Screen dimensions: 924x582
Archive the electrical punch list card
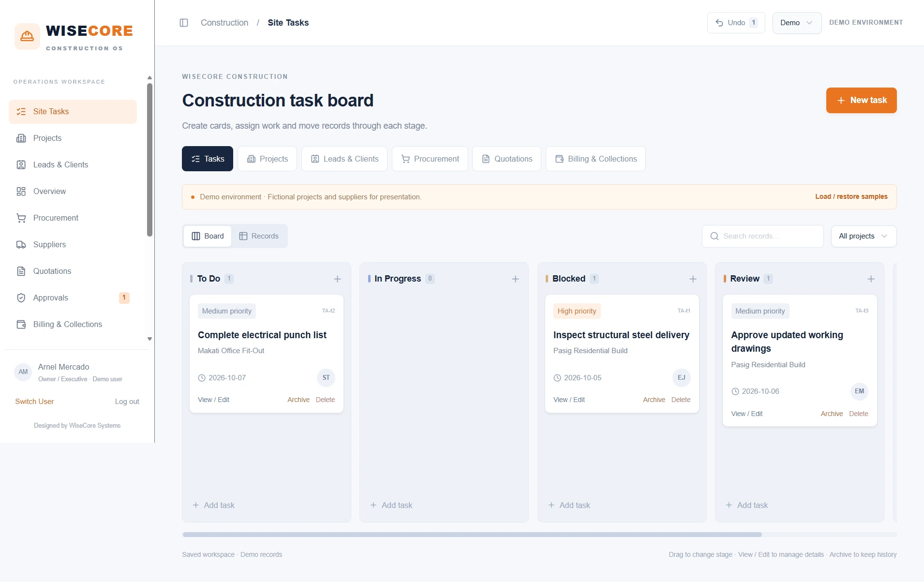pos(298,400)
